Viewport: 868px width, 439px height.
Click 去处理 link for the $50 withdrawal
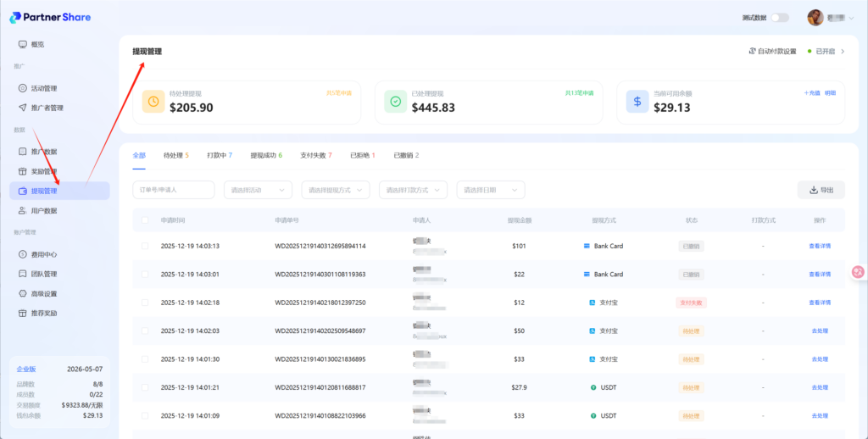[819, 331]
